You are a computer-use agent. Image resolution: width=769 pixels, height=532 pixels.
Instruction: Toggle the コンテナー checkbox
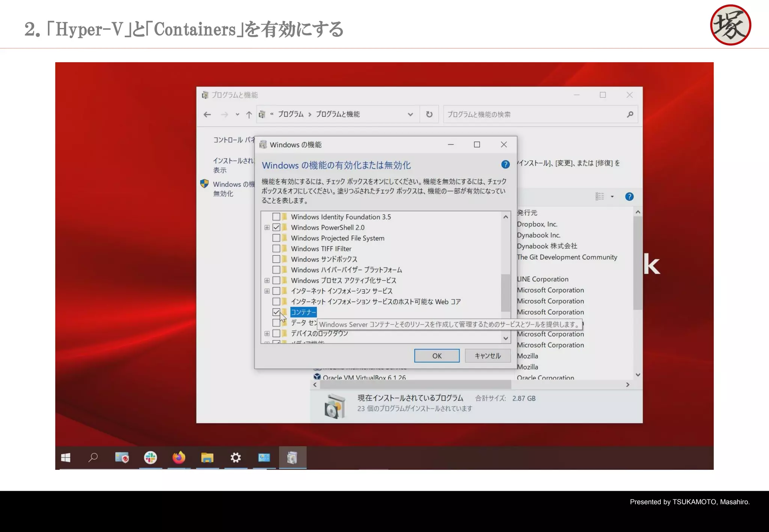tap(276, 312)
